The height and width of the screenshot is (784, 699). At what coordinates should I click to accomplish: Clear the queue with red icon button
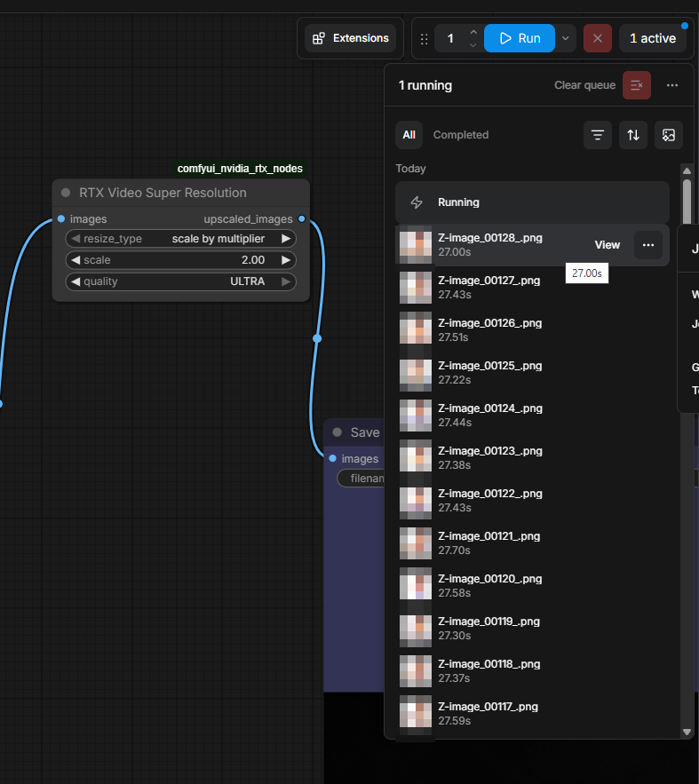[637, 85]
